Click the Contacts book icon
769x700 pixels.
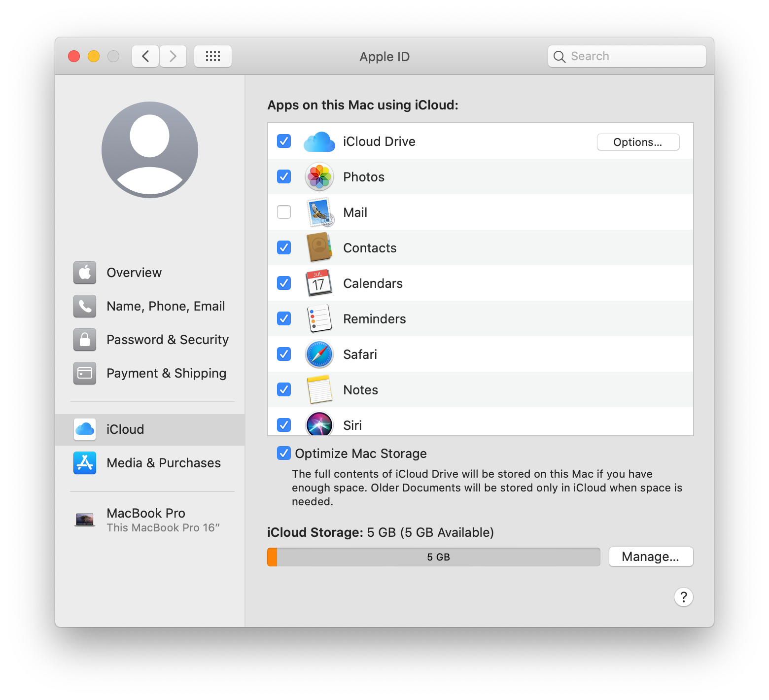point(319,247)
